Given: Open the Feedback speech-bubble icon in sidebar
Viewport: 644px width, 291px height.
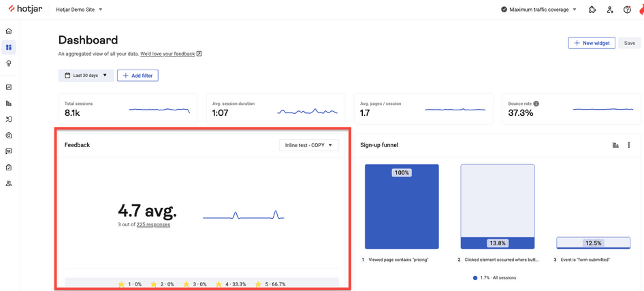Looking at the screenshot, I should click(x=9, y=151).
